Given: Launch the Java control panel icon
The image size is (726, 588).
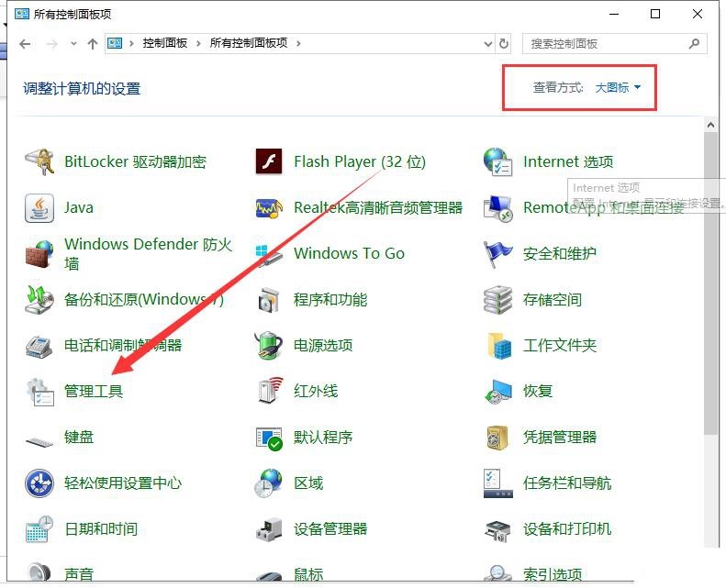Looking at the screenshot, I should [x=39, y=208].
